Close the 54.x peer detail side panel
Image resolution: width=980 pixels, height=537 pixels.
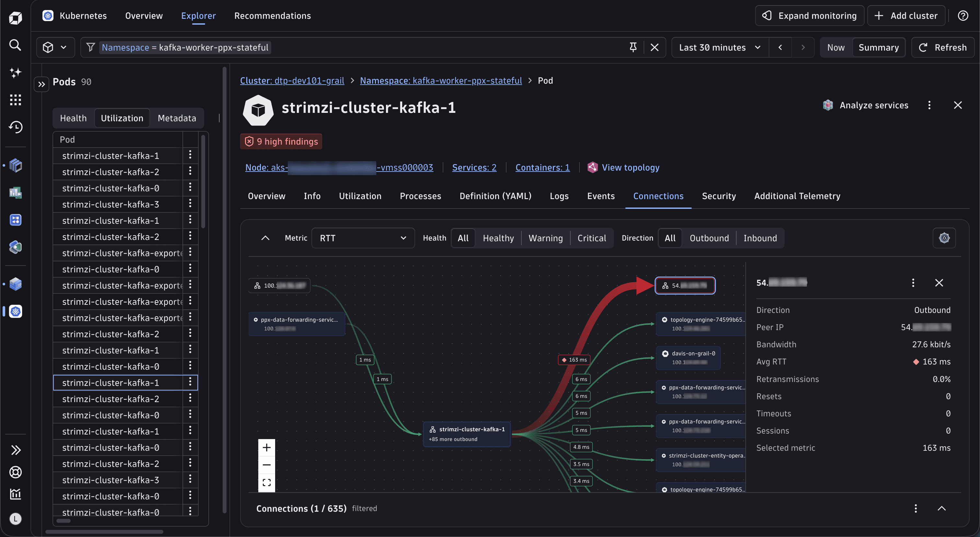click(939, 283)
